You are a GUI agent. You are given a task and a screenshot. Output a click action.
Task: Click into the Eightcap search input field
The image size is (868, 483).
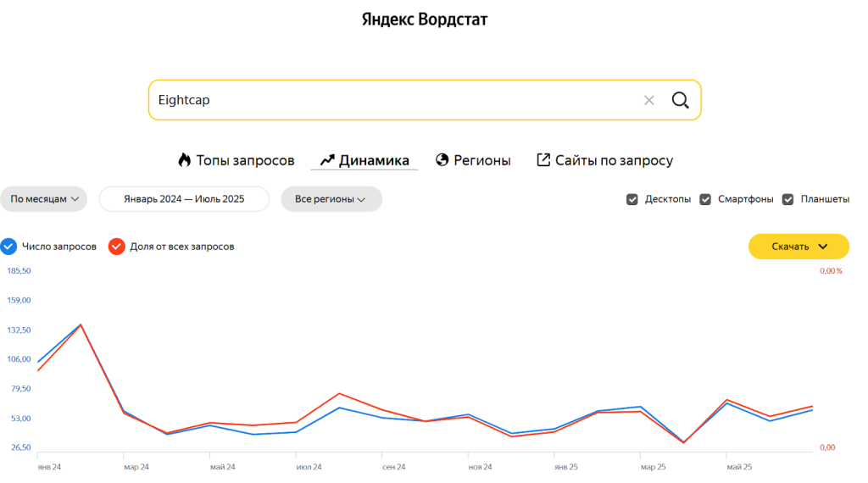(381, 100)
